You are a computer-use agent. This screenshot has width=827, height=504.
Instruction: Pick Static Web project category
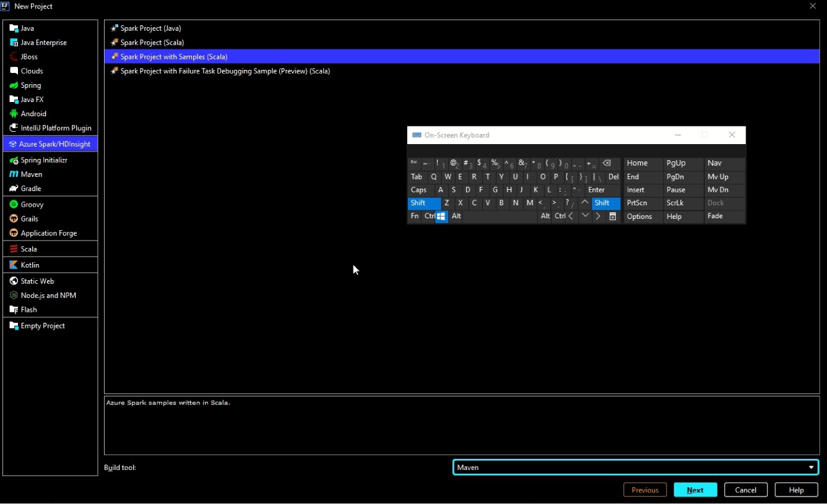point(50,281)
